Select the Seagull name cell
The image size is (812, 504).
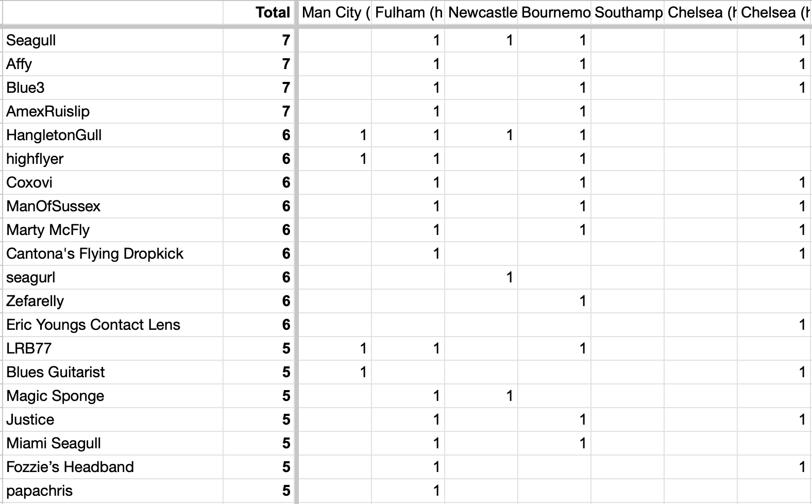pos(113,40)
